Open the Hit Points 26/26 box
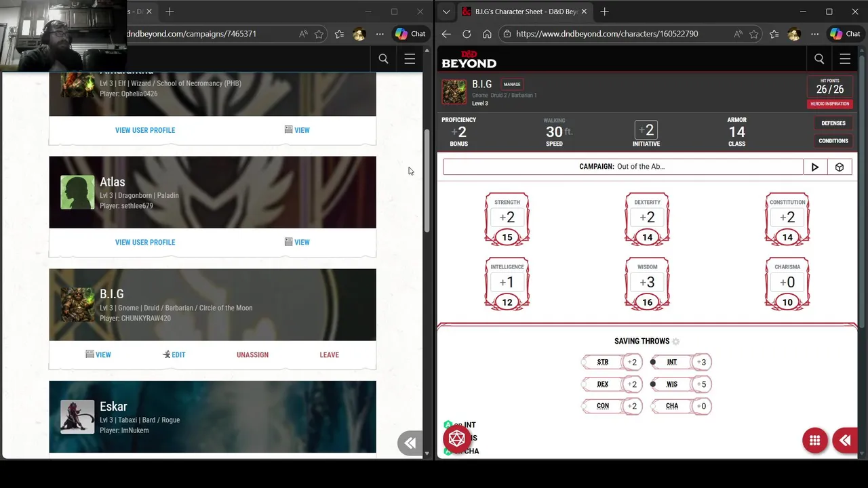868x488 pixels. (830, 87)
